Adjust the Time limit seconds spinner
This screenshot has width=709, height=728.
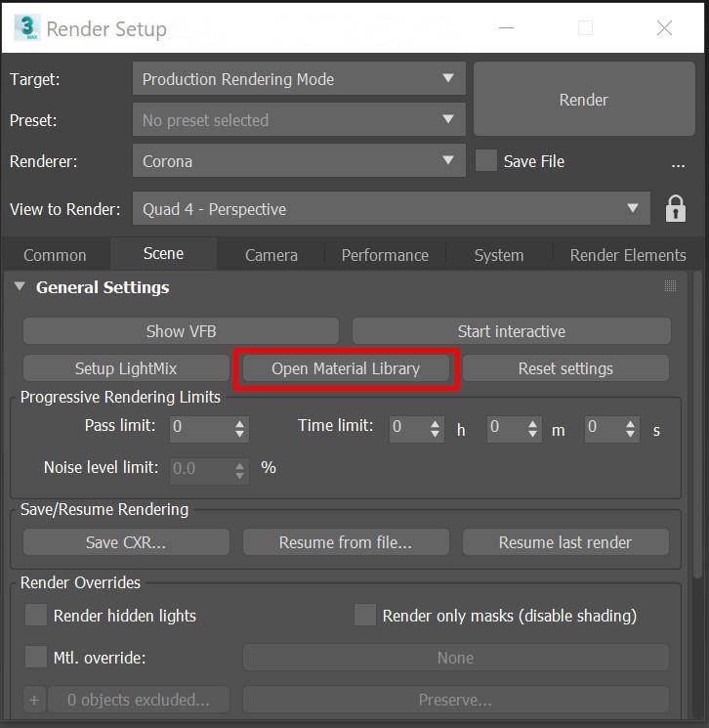[x=630, y=429]
